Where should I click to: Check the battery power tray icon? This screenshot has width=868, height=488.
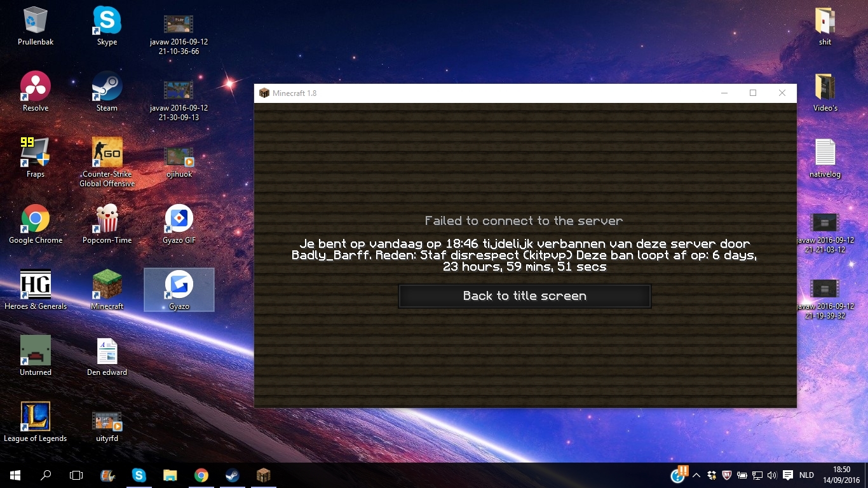point(742,475)
